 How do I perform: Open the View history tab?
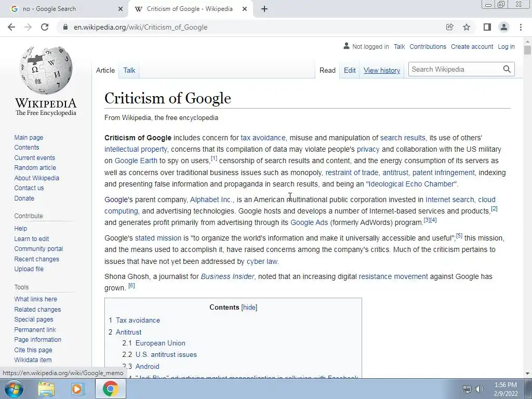[x=382, y=71]
